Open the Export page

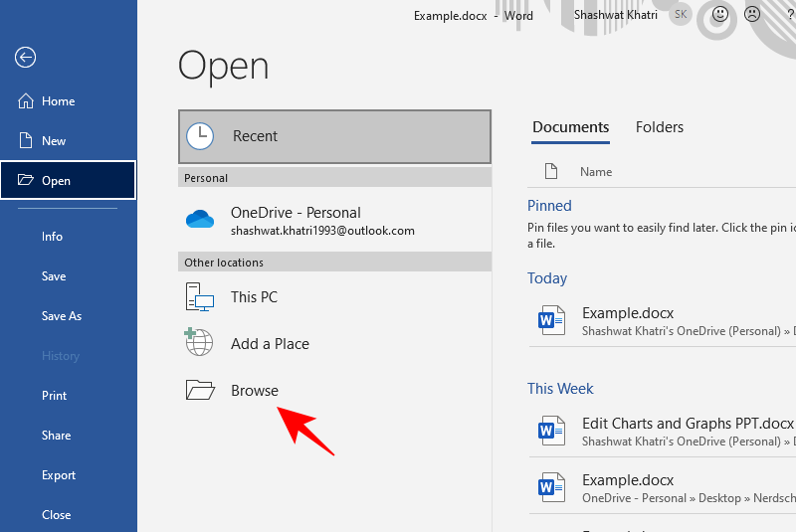(x=69, y=474)
